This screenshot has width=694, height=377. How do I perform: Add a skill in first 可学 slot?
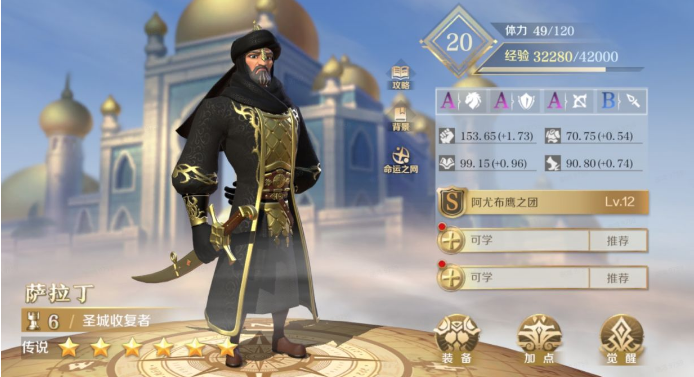[513, 241]
